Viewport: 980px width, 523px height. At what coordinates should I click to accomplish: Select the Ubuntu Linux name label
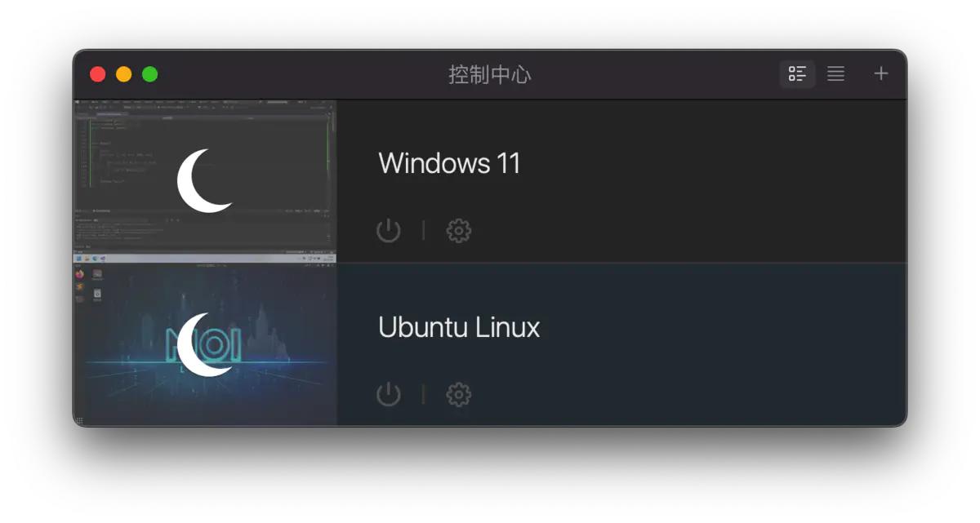point(459,327)
